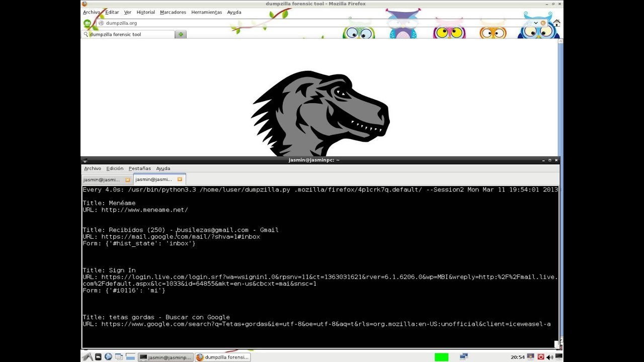Click the meneame.net URL text
Viewport: 644px width, 362px height.
145,210
